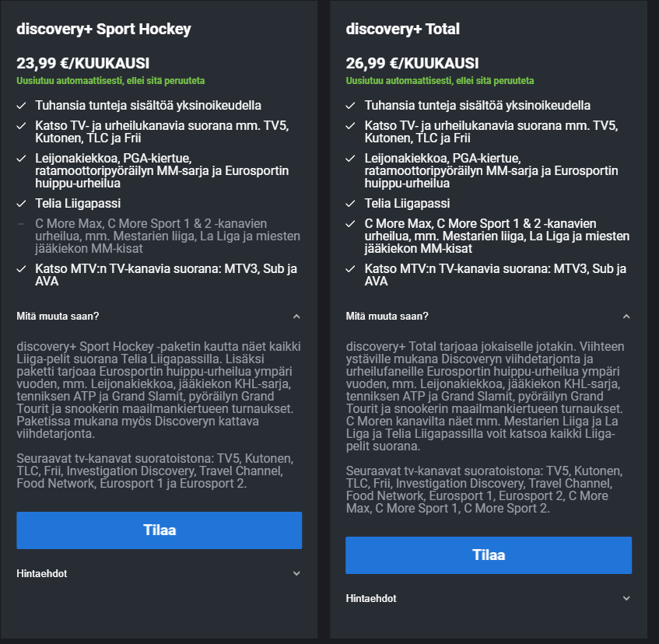Click the discovery+ Sport Hockey plan title
659x644 pixels.
103,30
